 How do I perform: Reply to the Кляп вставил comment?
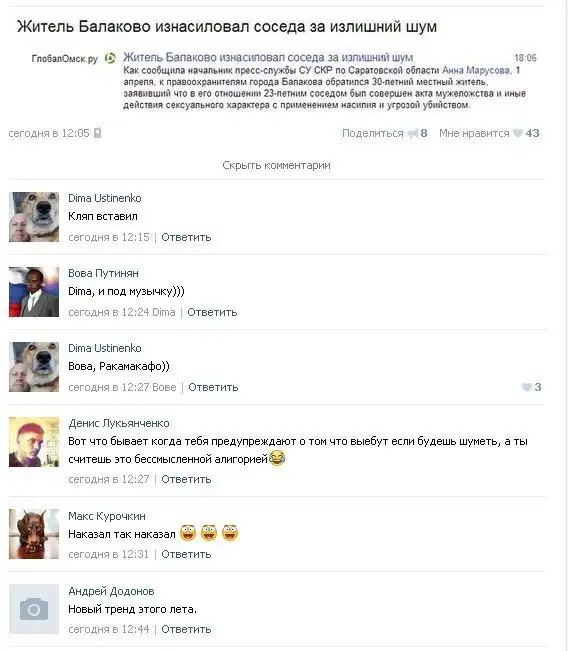186,237
